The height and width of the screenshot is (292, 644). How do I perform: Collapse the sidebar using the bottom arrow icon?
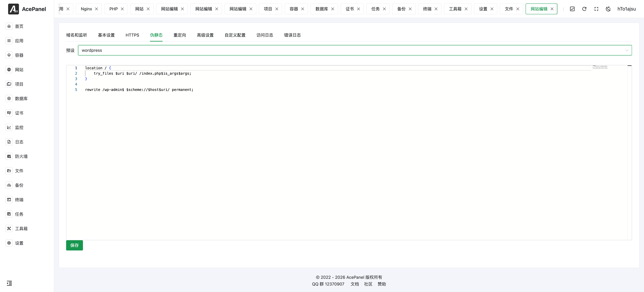coord(9,283)
